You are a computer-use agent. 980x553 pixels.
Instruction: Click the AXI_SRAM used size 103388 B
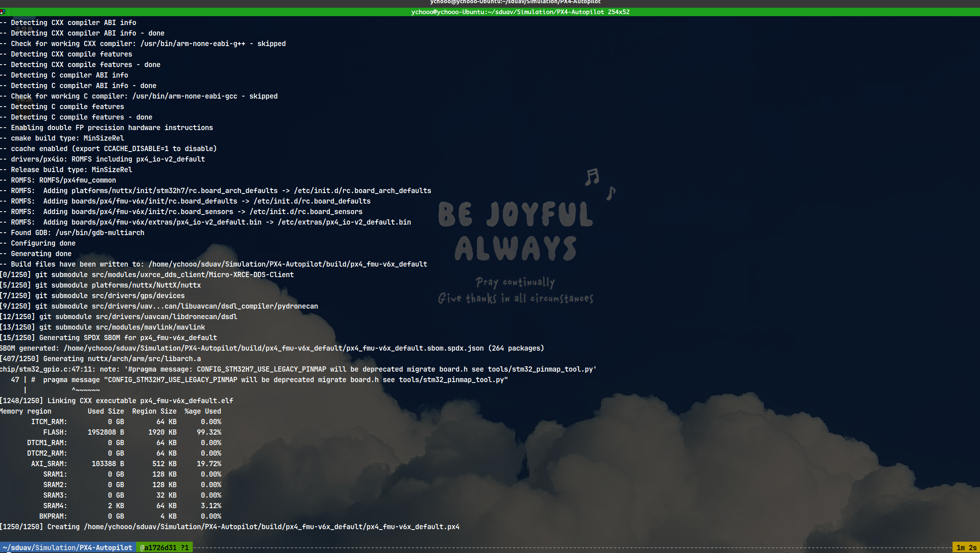pos(108,464)
